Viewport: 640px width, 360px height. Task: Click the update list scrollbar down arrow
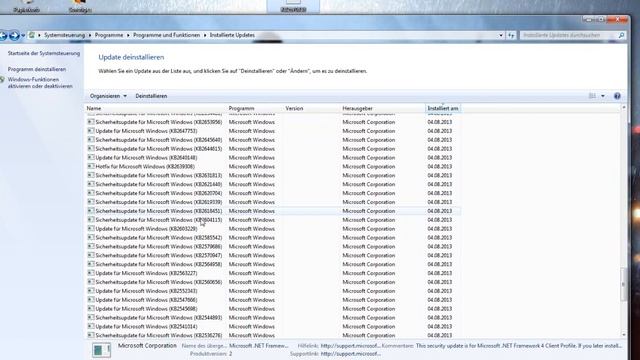click(x=623, y=335)
